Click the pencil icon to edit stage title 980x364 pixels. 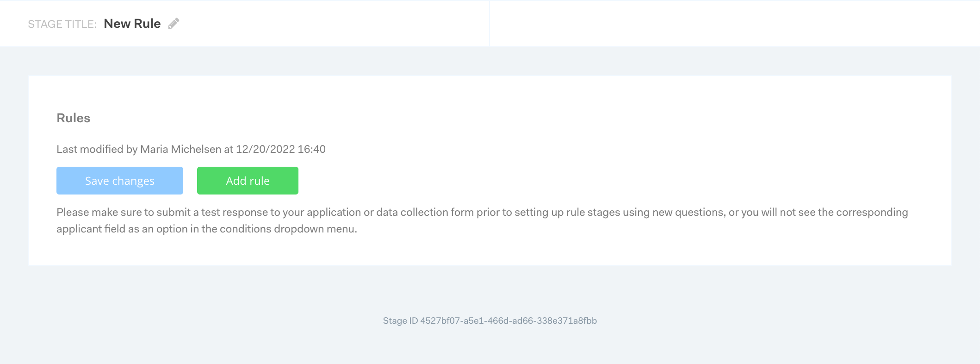[174, 24]
